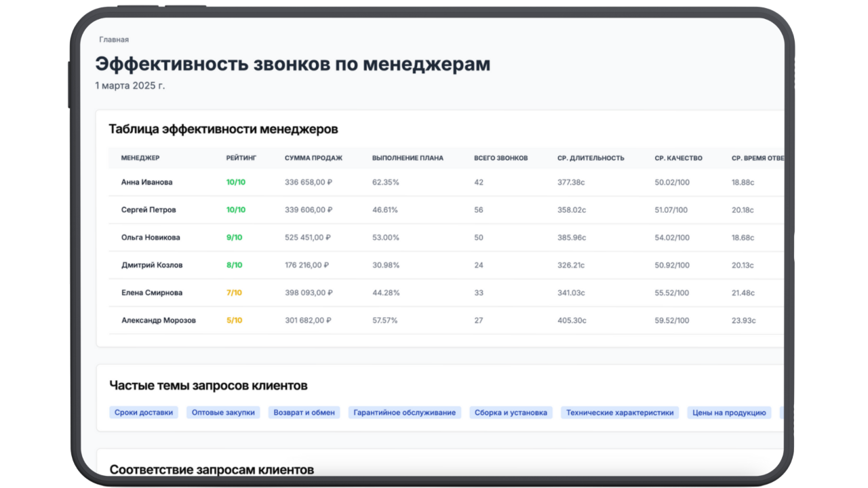868x488 pixels.
Task: Sort by the Выполнение плана column header
Action: click(408, 158)
